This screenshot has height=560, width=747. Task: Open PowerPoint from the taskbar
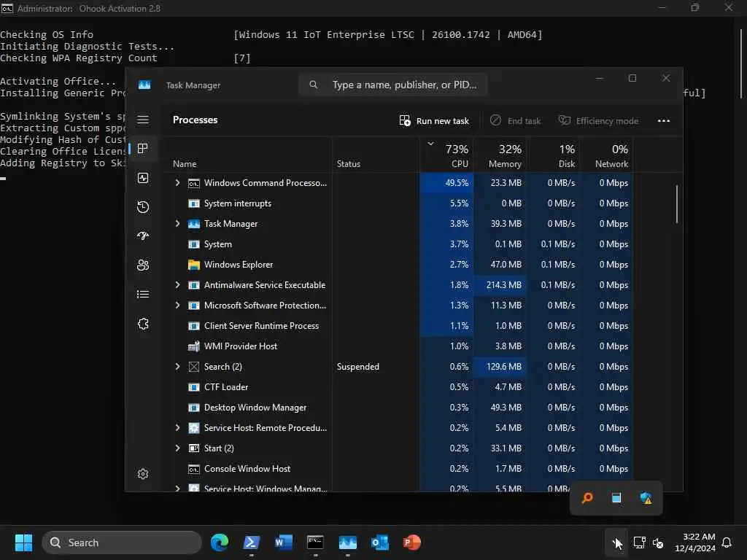coord(411,542)
